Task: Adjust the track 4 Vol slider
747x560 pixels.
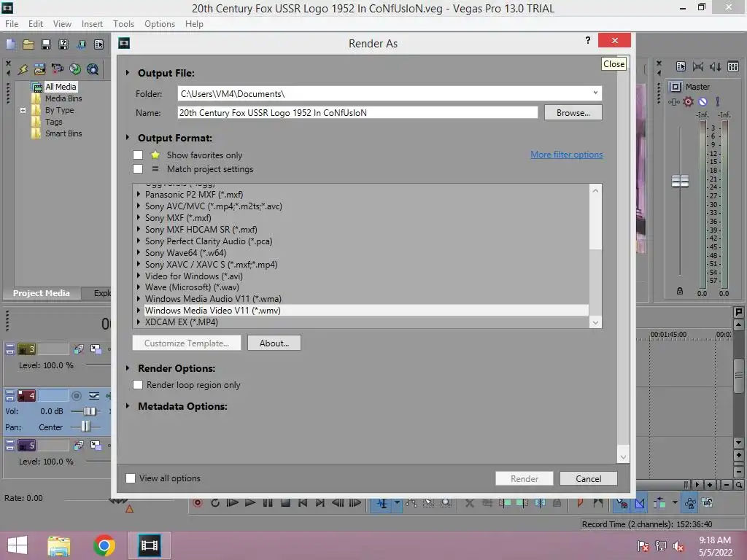Action: pyautogui.click(x=90, y=411)
